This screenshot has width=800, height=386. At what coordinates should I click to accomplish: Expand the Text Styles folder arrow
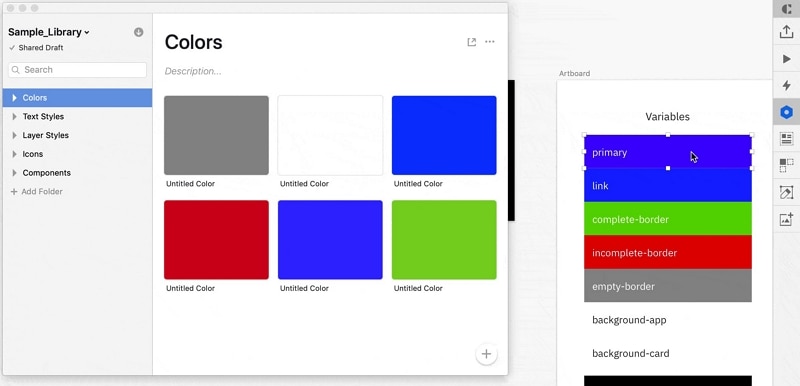pyautogui.click(x=14, y=116)
